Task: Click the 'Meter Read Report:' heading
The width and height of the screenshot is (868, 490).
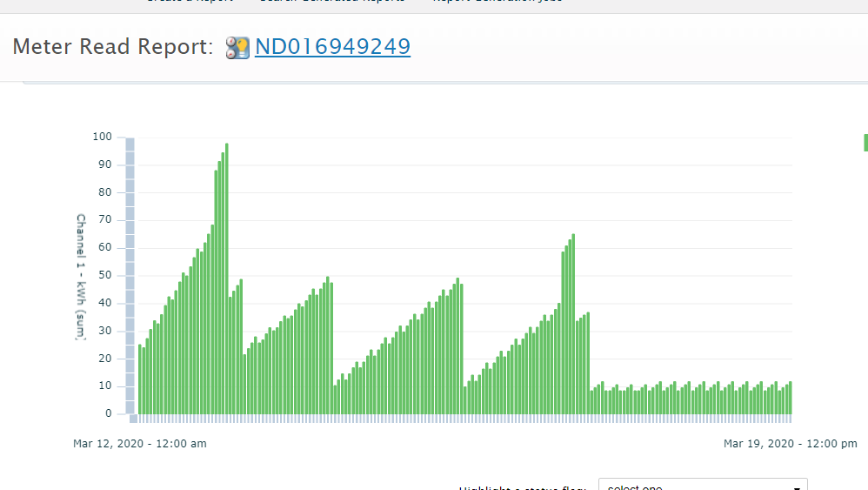Action: 113,47
